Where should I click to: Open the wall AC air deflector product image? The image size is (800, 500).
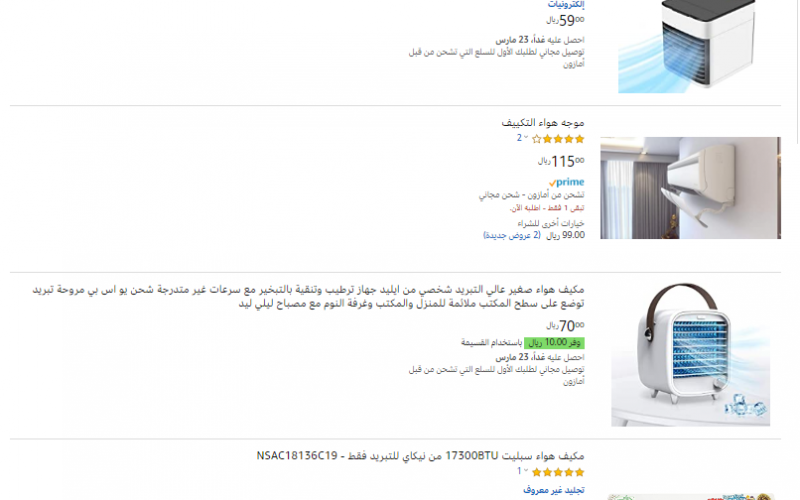pos(690,187)
